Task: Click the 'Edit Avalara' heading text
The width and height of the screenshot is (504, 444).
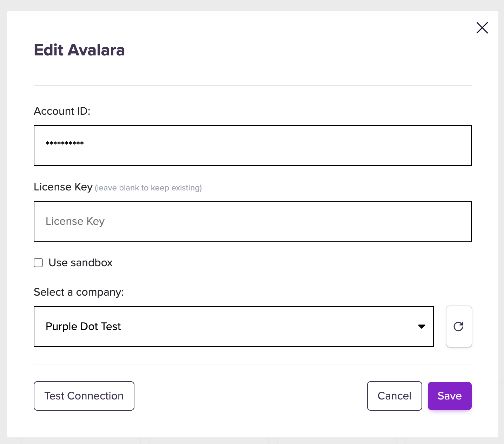Action: coord(79,50)
